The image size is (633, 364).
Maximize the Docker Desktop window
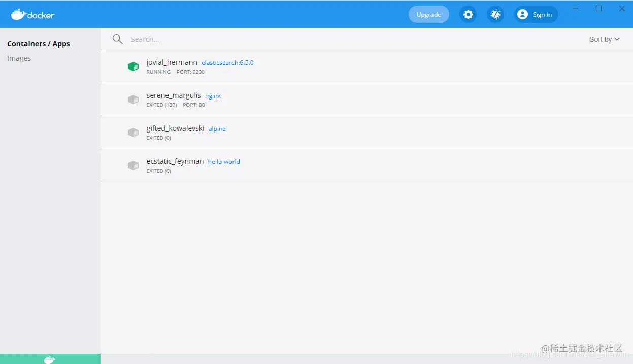pyautogui.click(x=598, y=9)
